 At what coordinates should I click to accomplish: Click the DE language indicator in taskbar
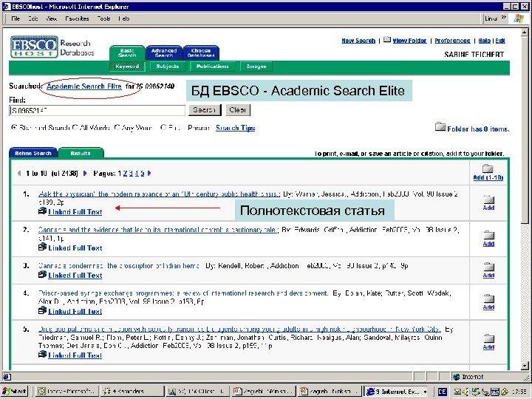(442, 392)
